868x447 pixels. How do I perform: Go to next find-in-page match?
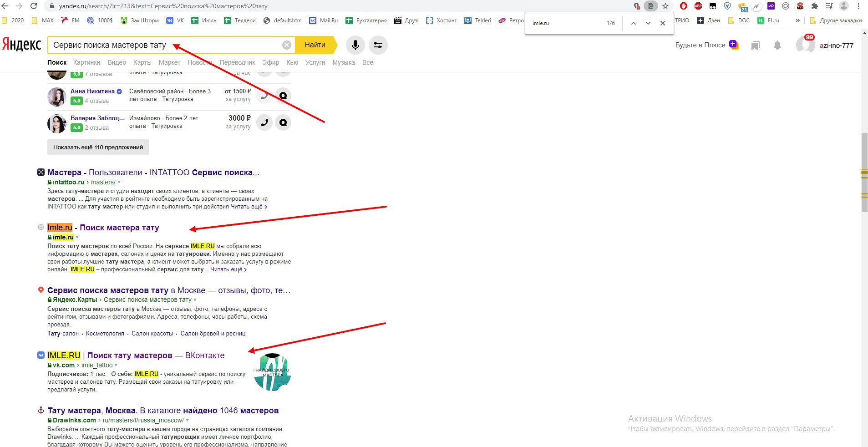point(648,23)
